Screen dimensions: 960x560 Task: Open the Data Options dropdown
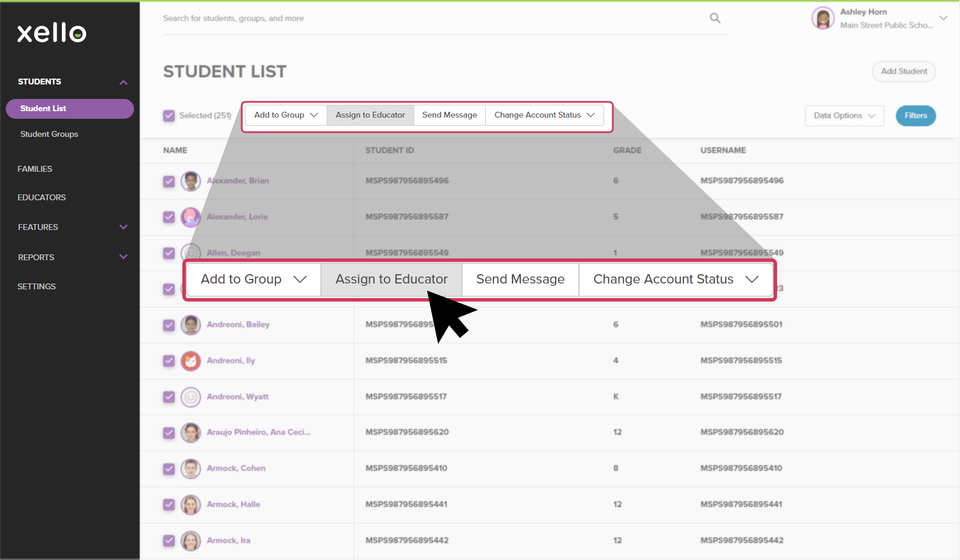click(x=844, y=116)
